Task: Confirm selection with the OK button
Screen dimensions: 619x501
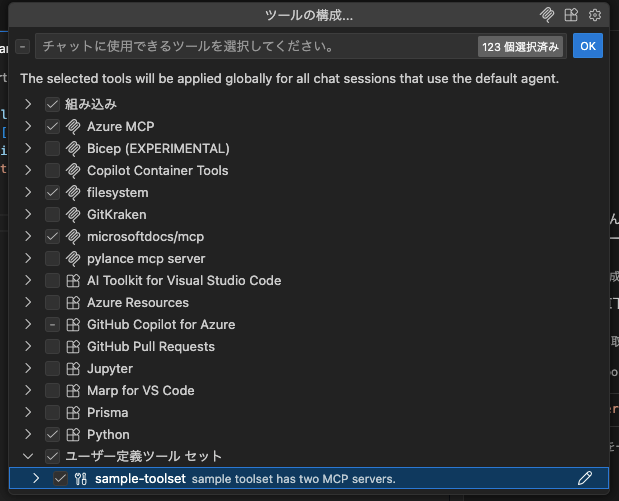Action: click(588, 46)
